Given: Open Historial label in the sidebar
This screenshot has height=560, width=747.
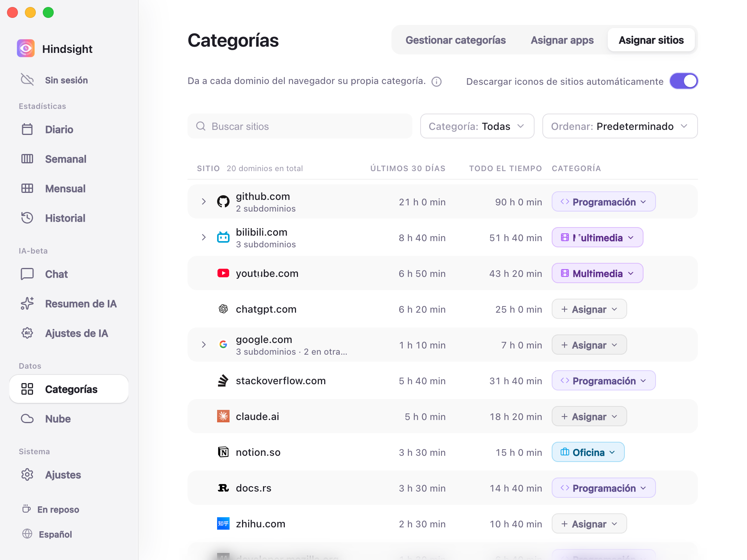Looking at the screenshot, I should (65, 218).
